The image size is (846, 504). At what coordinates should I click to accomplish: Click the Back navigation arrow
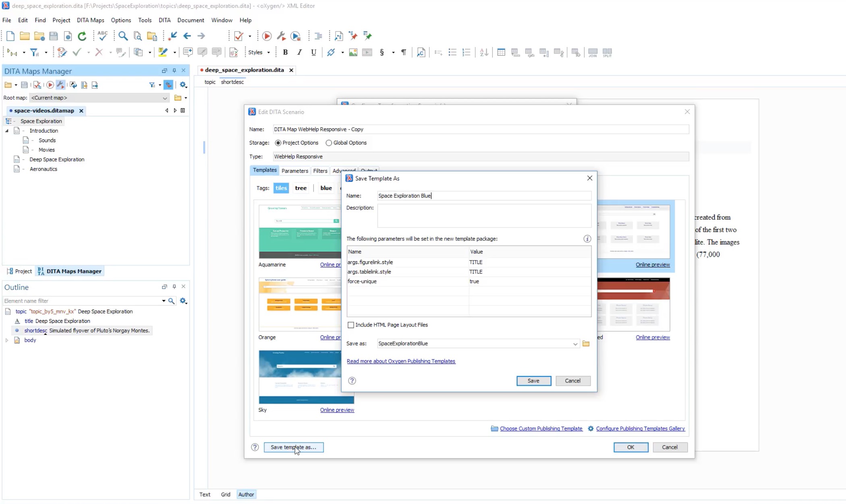(x=187, y=36)
